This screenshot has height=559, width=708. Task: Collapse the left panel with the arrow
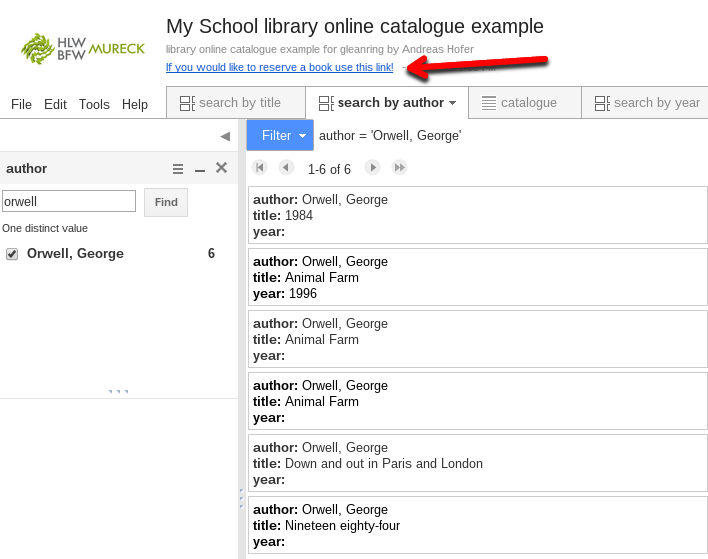click(225, 136)
